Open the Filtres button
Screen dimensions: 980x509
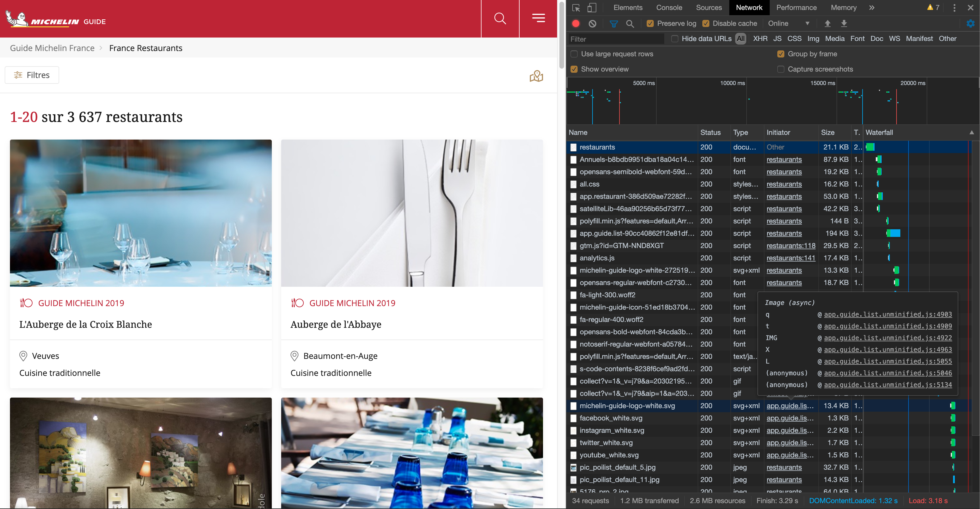(x=32, y=75)
